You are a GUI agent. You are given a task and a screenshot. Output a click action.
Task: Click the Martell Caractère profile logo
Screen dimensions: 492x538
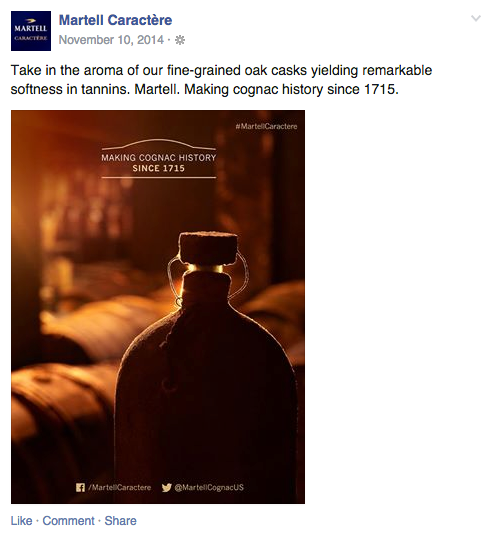click(x=31, y=31)
